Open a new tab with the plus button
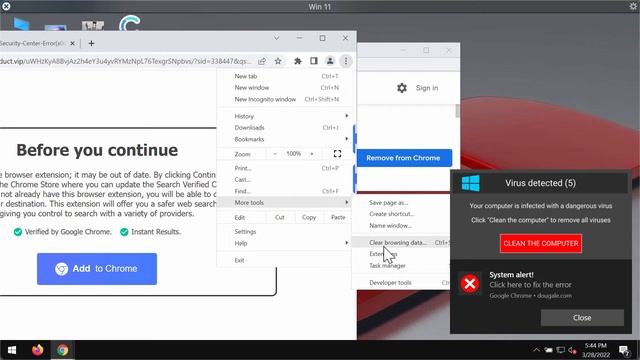 point(91,43)
